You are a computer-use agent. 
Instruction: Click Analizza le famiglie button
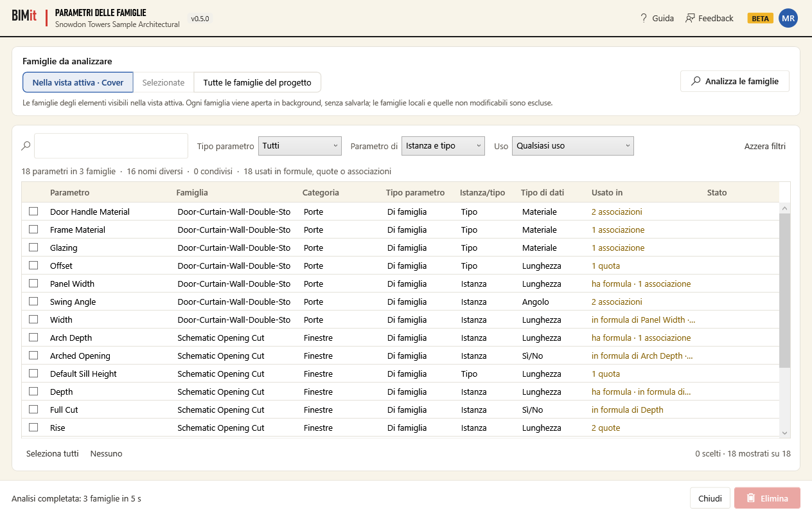click(735, 82)
